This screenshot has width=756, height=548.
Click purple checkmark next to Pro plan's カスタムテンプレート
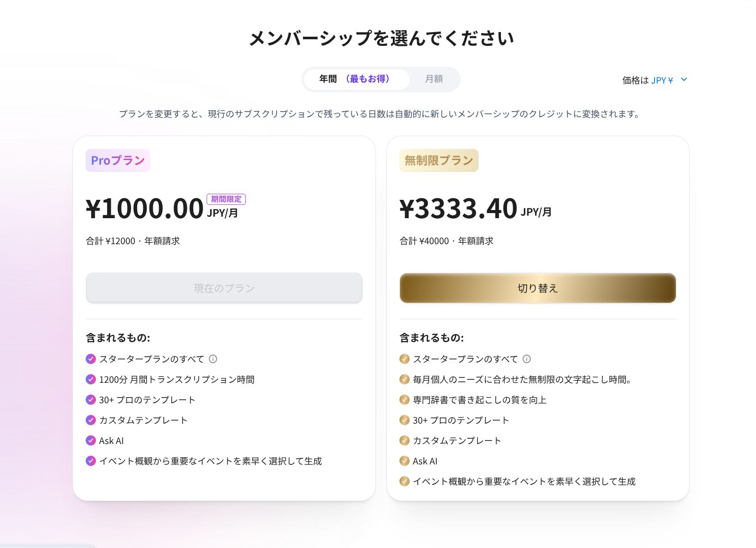click(91, 420)
